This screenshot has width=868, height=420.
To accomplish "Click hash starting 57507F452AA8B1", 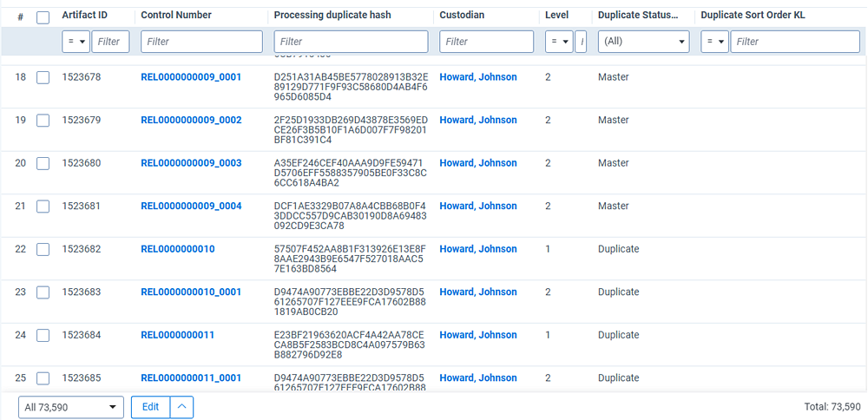I will (351, 259).
